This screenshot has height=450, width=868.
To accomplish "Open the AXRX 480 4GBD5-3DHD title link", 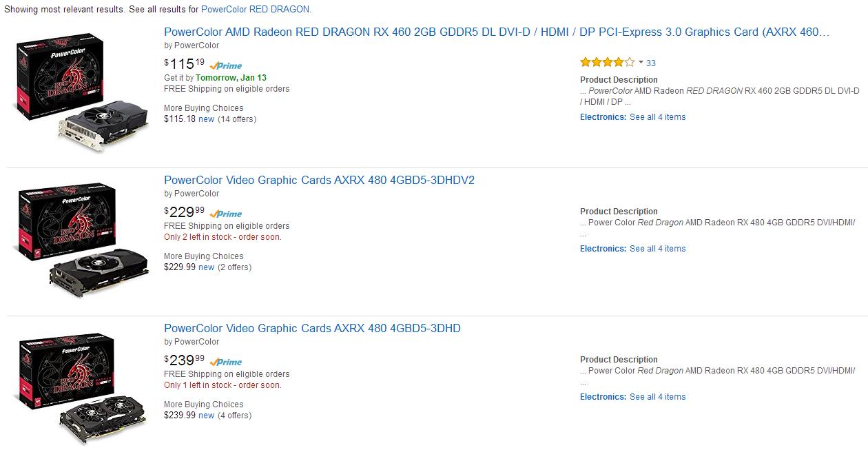I will 312,328.
